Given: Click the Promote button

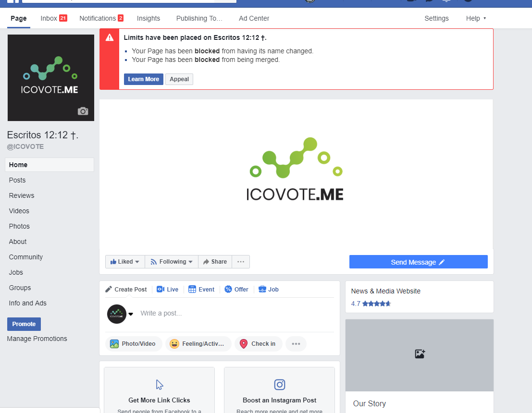Looking at the screenshot, I should click(x=24, y=324).
